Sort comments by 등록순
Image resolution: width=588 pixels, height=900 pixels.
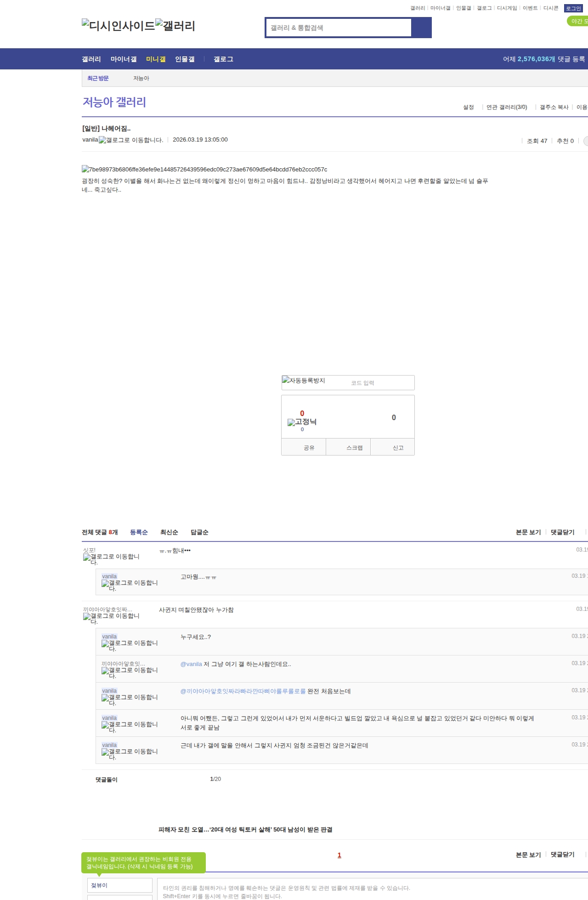coord(139,532)
